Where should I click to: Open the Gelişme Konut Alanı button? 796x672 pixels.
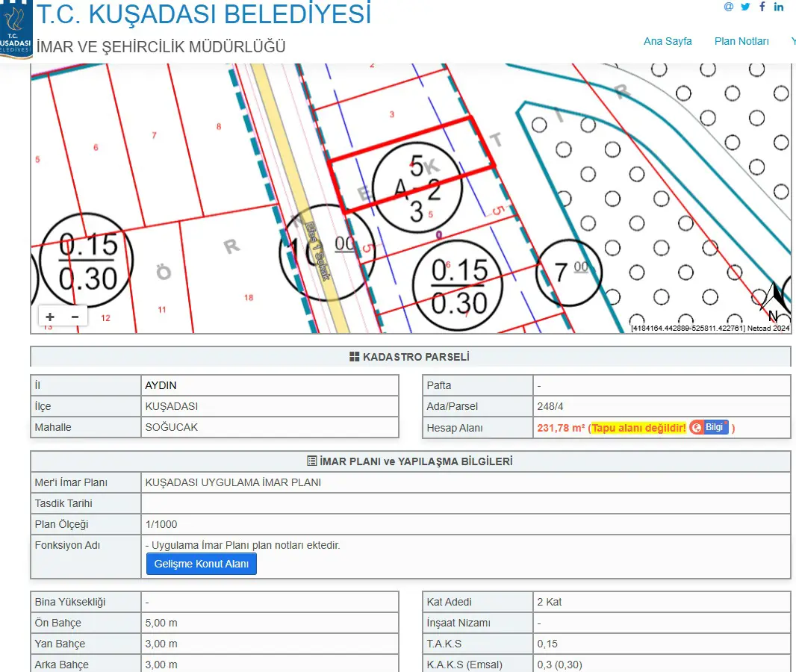(202, 564)
